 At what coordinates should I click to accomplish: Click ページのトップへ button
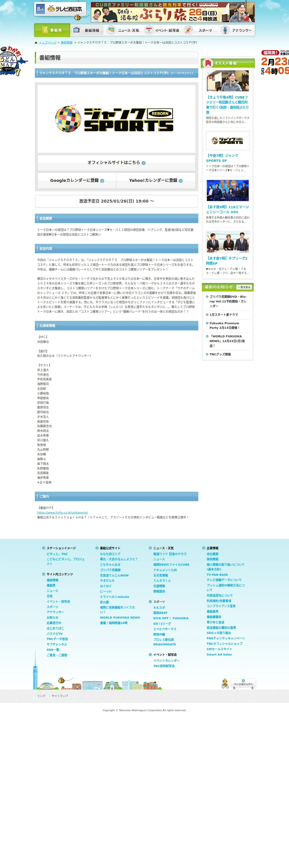(x=243, y=683)
